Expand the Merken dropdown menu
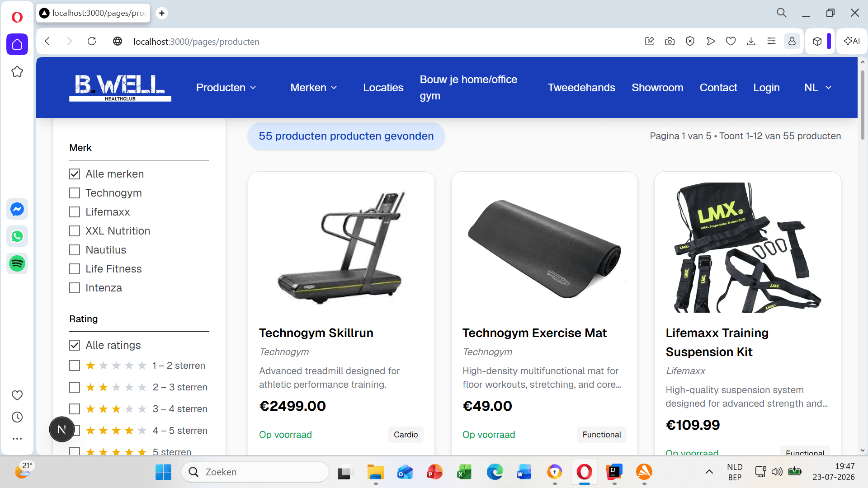868x488 pixels. pyautogui.click(x=314, y=88)
